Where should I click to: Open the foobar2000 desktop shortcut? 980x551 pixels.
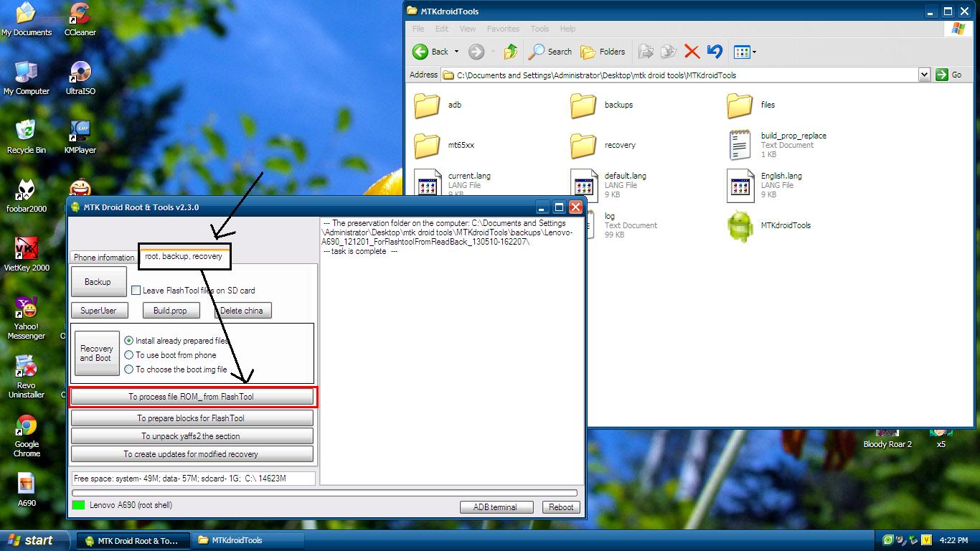[x=27, y=196]
